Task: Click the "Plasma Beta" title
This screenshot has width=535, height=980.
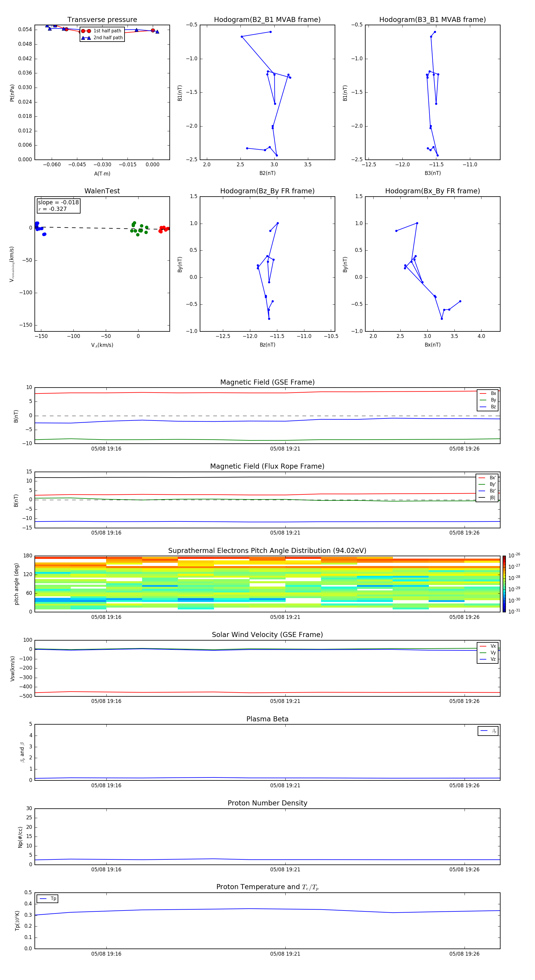Action: (x=267, y=719)
